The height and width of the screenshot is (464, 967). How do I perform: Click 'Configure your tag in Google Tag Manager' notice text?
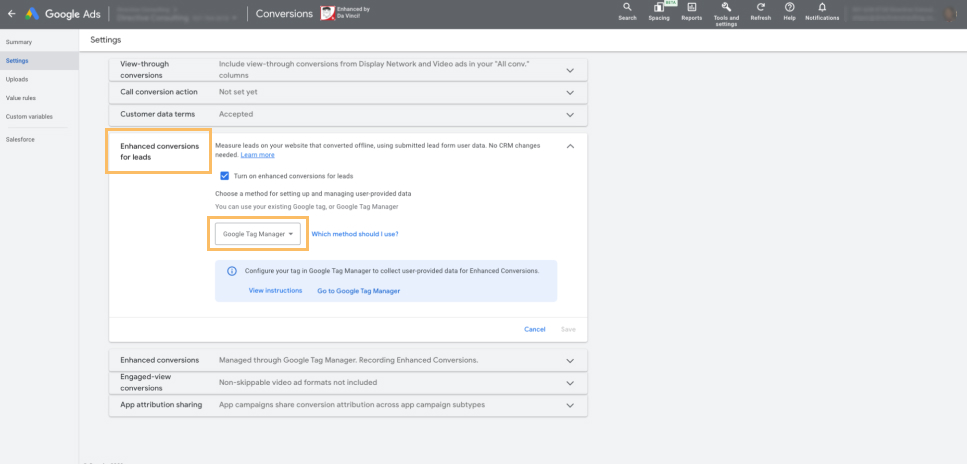tap(392, 271)
